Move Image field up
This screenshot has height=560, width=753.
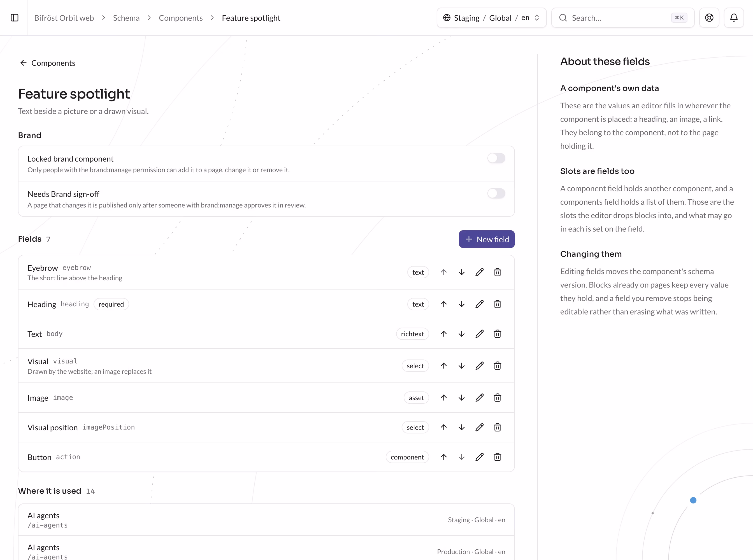pyautogui.click(x=443, y=398)
